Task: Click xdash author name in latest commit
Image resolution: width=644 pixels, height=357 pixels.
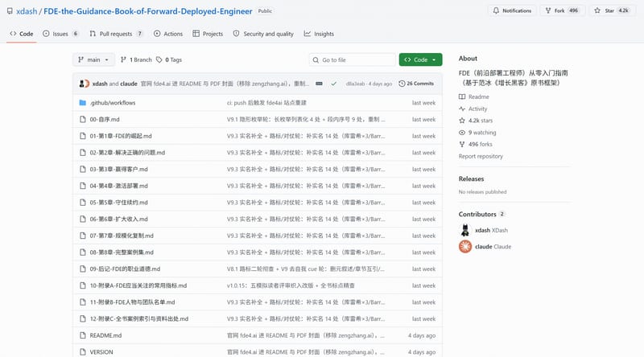Action: [100, 84]
